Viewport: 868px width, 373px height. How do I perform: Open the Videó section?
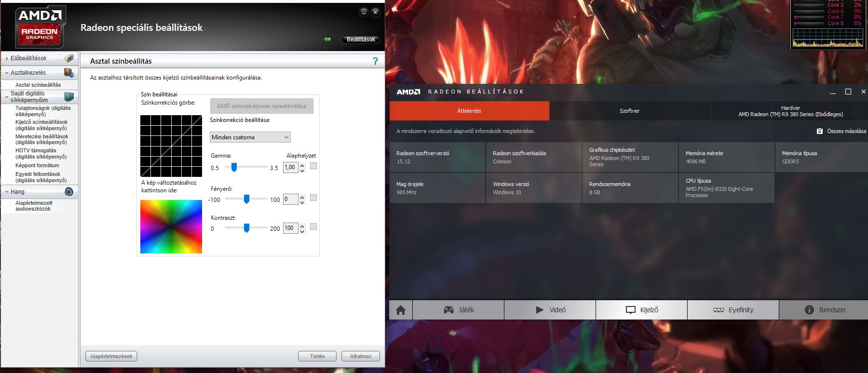[550, 310]
